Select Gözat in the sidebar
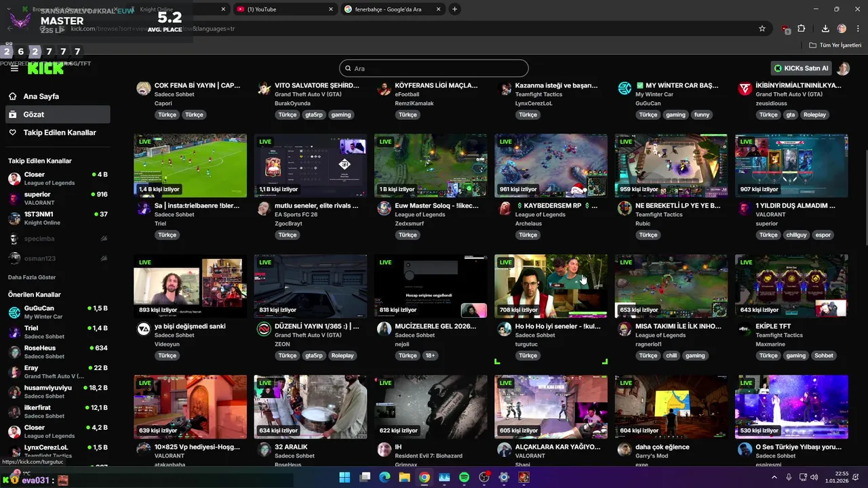The image size is (868, 488). click(58, 115)
